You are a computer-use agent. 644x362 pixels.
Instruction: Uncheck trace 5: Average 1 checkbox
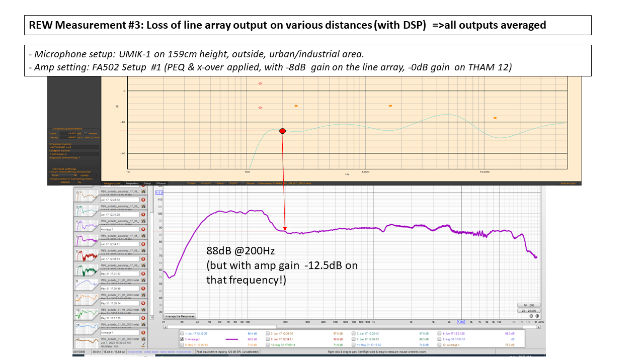click(182, 339)
